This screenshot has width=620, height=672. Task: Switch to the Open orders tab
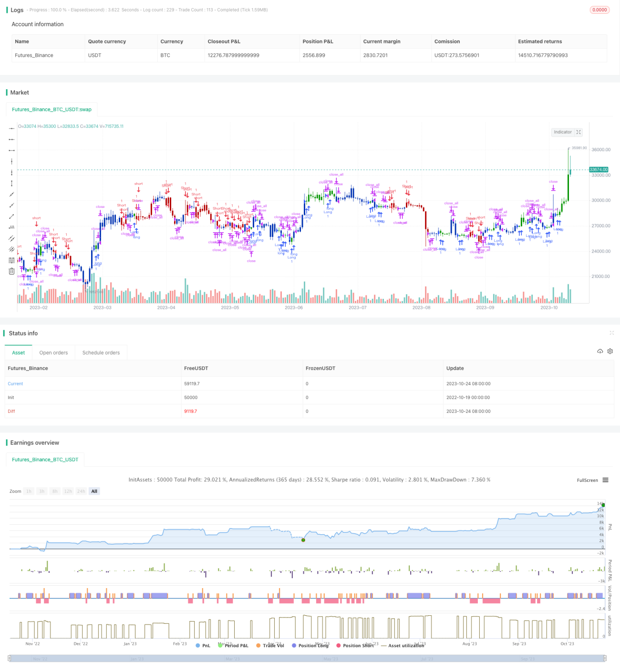click(x=53, y=353)
